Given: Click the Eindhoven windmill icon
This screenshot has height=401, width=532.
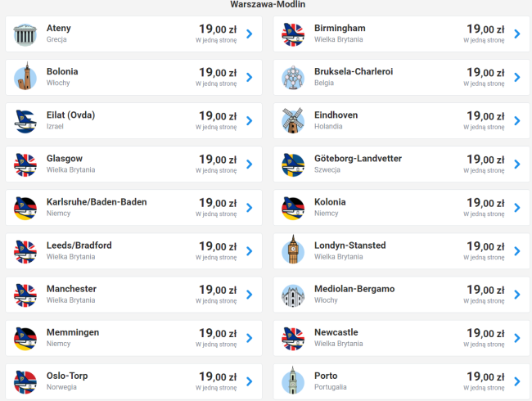Looking at the screenshot, I should tap(293, 121).
